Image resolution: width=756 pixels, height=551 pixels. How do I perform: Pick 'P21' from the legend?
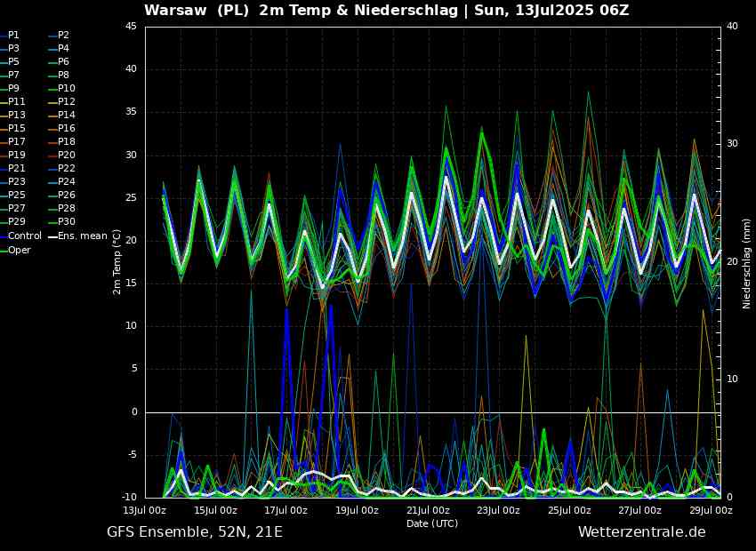(x=16, y=168)
